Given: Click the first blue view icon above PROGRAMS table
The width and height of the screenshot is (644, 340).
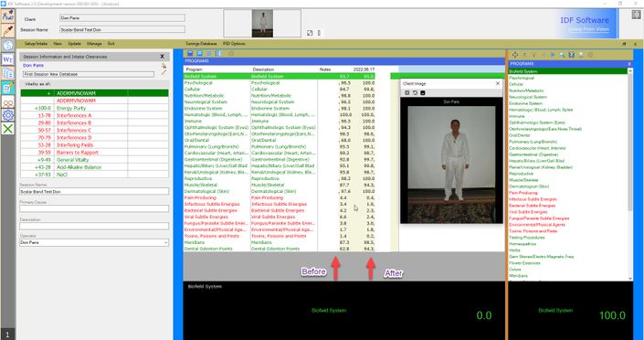Looking at the screenshot, I should 190,53.
